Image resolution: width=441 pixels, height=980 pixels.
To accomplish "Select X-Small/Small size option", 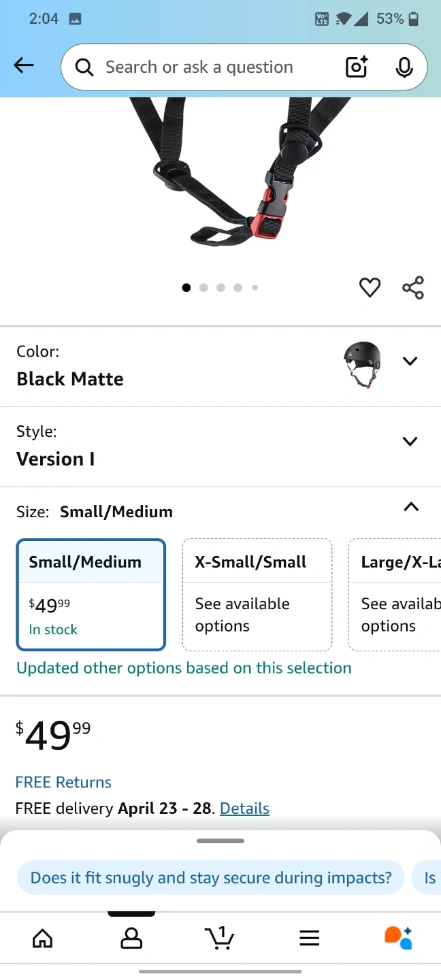I will (x=257, y=594).
